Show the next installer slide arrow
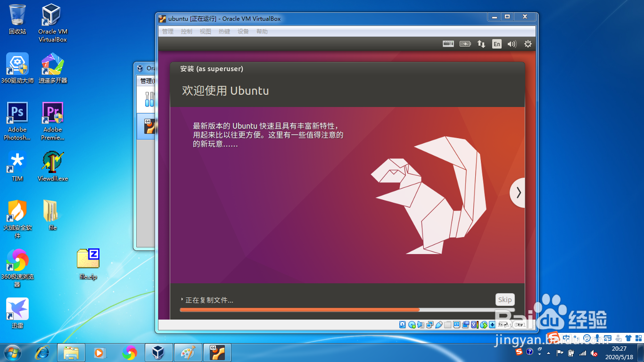 point(518,192)
